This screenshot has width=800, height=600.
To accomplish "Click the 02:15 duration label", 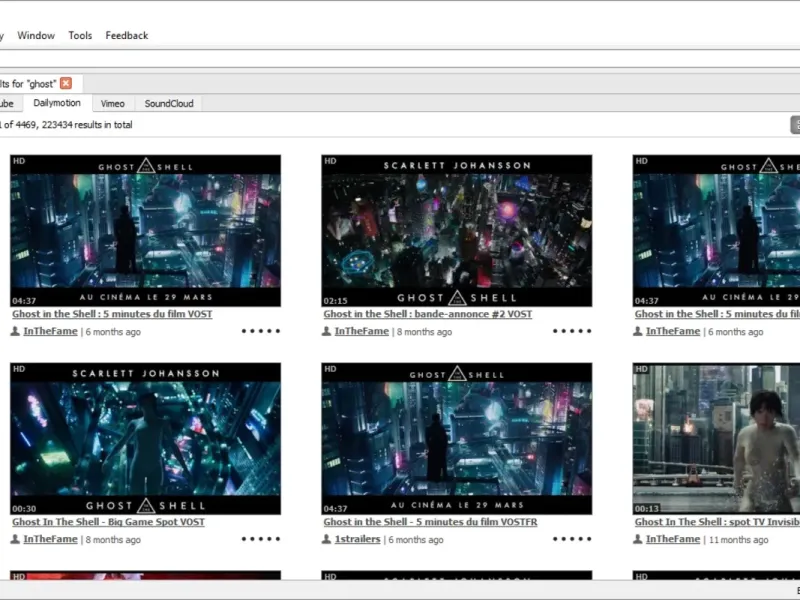I will pyautogui.click(x=335, y=301).
